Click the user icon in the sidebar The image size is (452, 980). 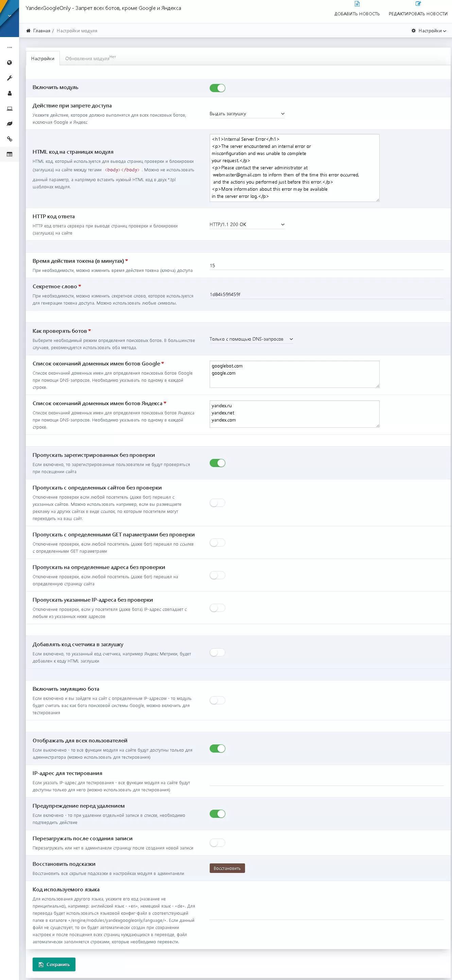[10, 93]
